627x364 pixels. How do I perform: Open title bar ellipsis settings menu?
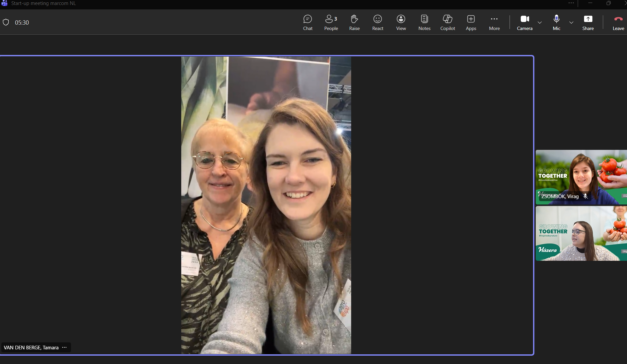coord(571,3)
